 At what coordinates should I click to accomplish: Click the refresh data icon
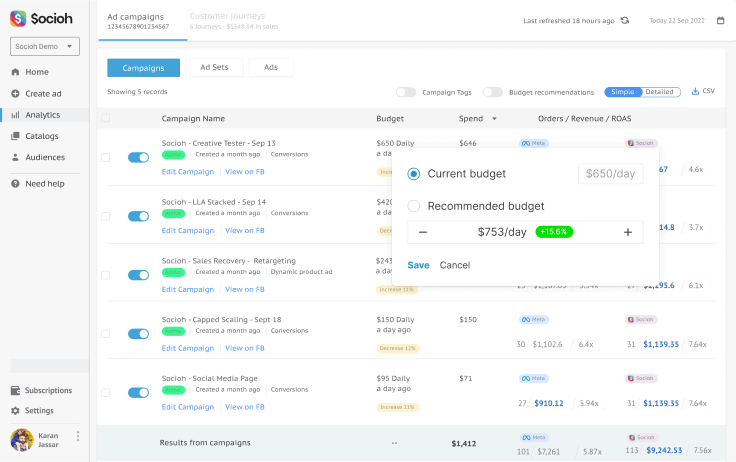[x=625, y=20]
